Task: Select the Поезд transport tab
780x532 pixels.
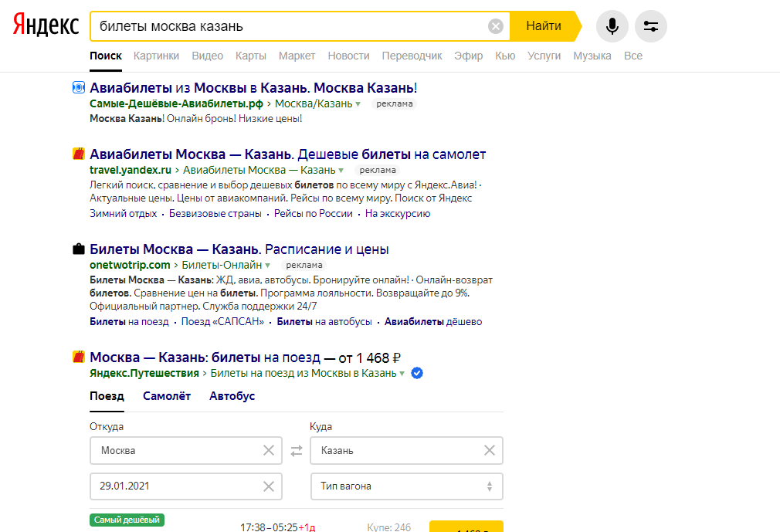Action: click(x=107, y=396)
